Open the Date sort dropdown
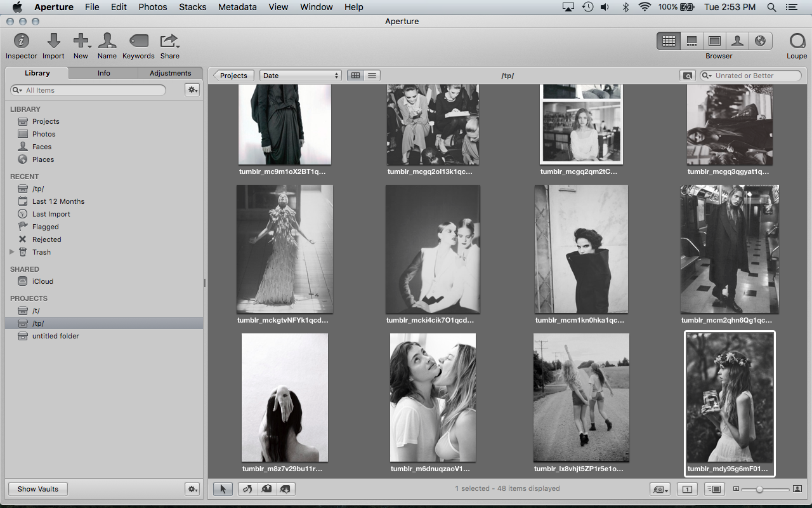Image resolution: width=812 pixels, height=508 pixels. point(300,76)
